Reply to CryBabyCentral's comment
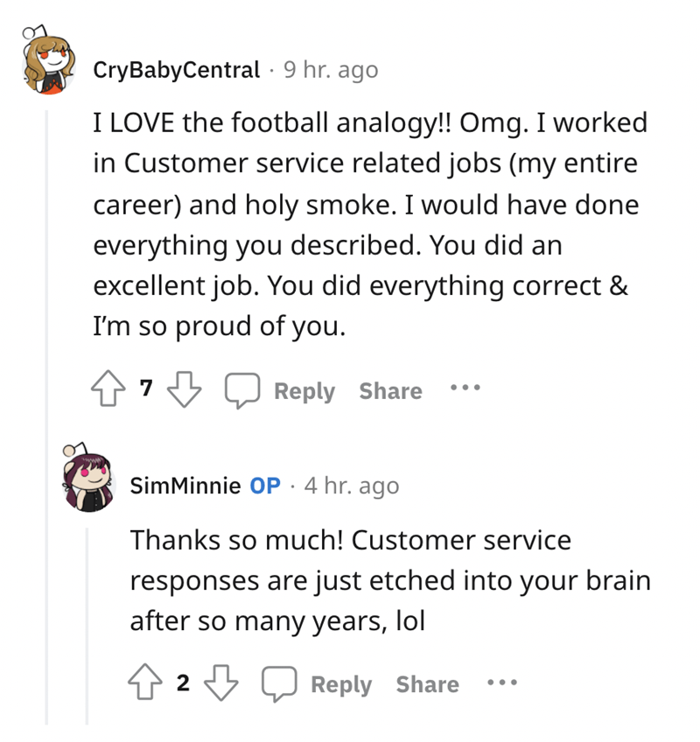 coord(282,390)
